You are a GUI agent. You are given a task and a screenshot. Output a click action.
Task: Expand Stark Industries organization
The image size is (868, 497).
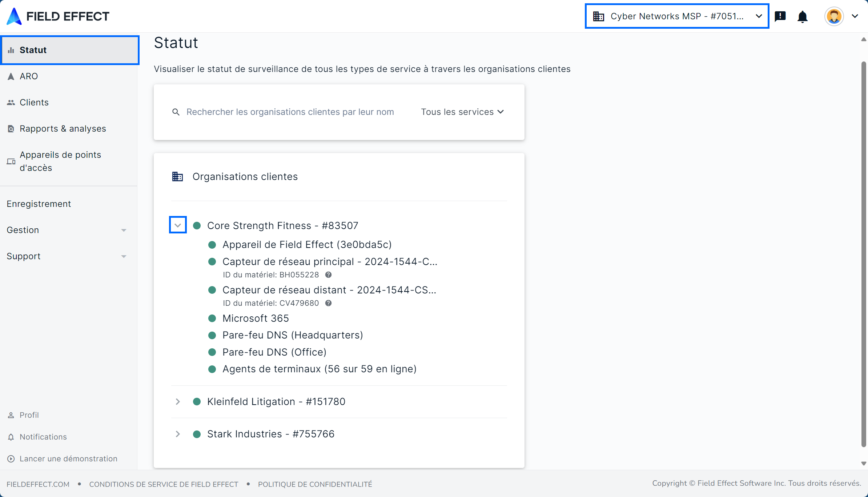178,434
